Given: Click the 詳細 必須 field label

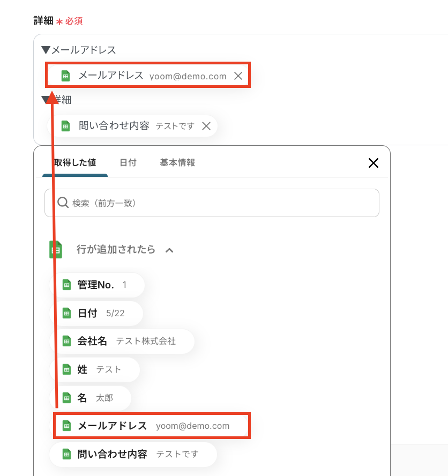Looking at the screenshot, I should click(x=58, y=21).
